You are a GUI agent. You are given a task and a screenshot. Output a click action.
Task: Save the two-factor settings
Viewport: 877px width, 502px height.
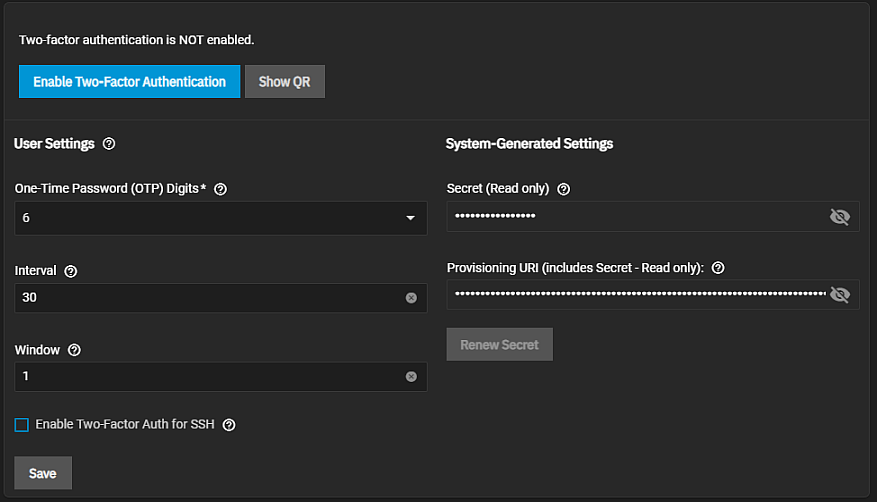tap(43, 473)
